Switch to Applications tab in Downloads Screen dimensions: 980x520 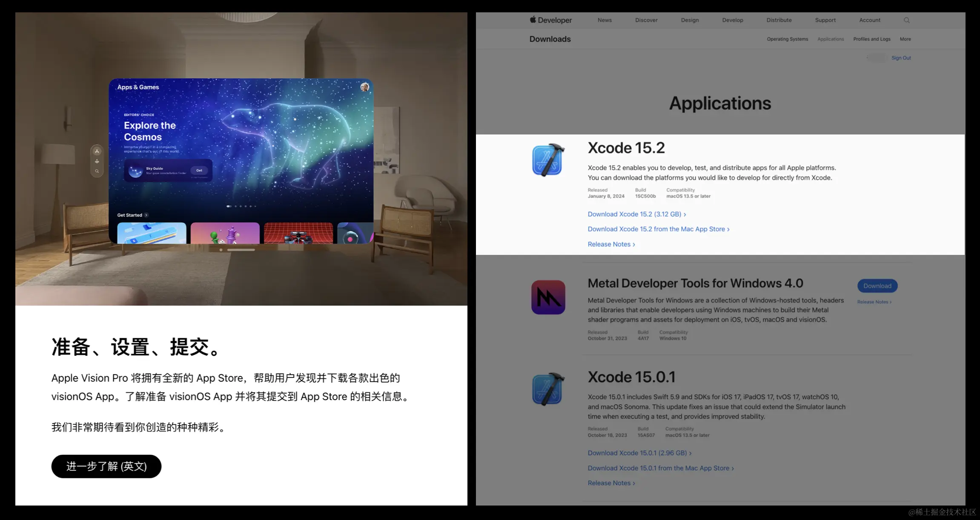[831, 39]
